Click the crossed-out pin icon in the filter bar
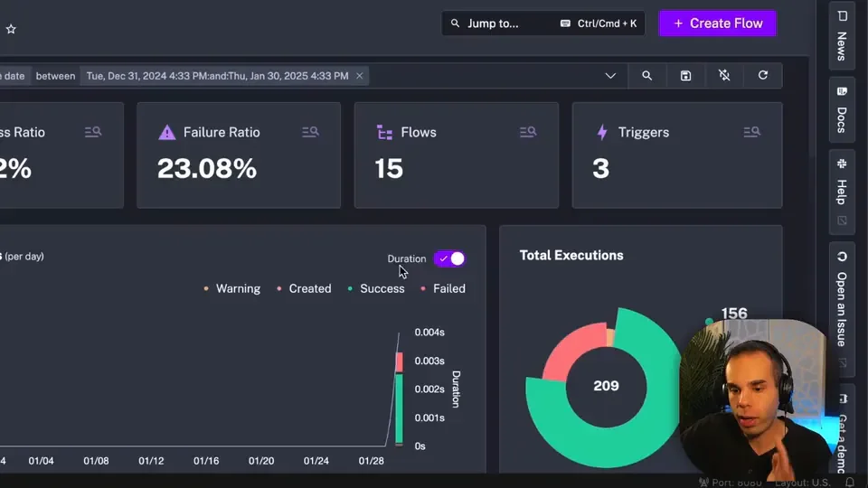 (724, 75)
